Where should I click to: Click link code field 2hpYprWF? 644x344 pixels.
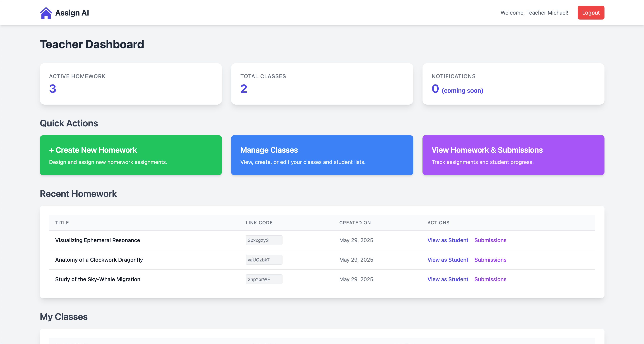[x=264, y=279]
